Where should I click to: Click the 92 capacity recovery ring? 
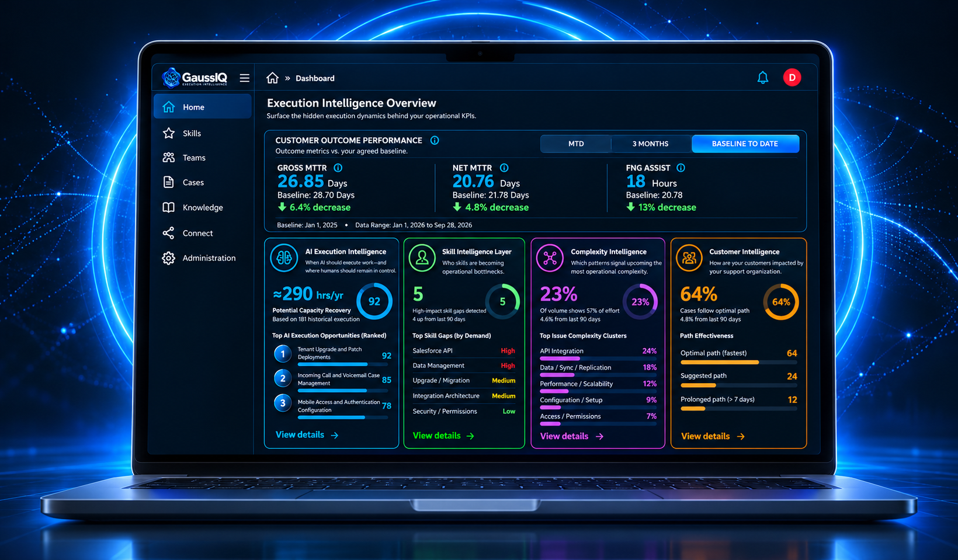click(374, 301)
